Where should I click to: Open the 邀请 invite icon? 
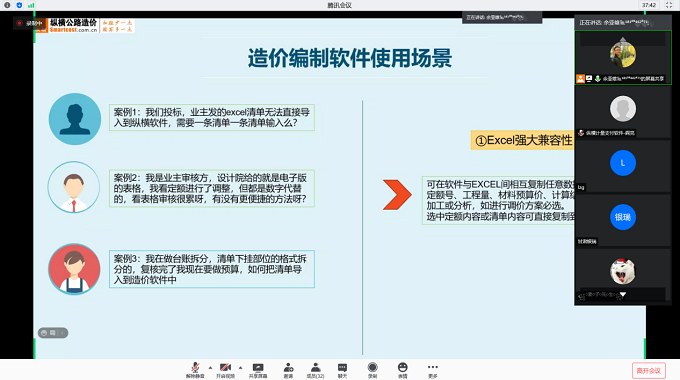(x=288, y=370)
